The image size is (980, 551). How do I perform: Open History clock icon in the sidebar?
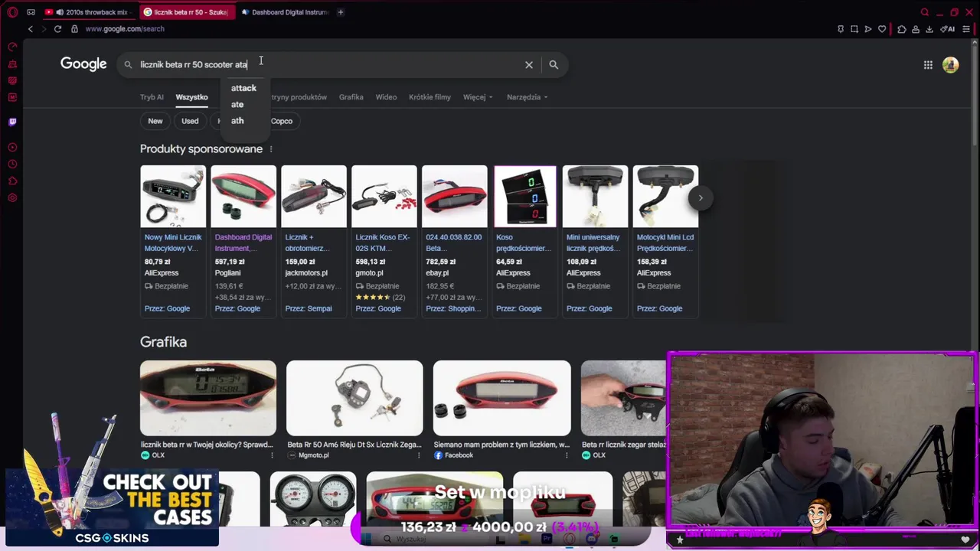[12, 165]
